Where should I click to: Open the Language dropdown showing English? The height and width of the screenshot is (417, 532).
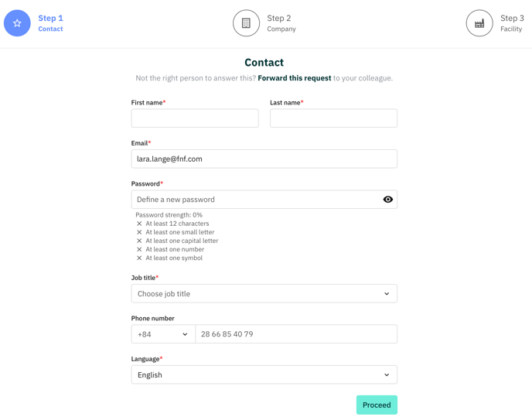click(264, 374)
